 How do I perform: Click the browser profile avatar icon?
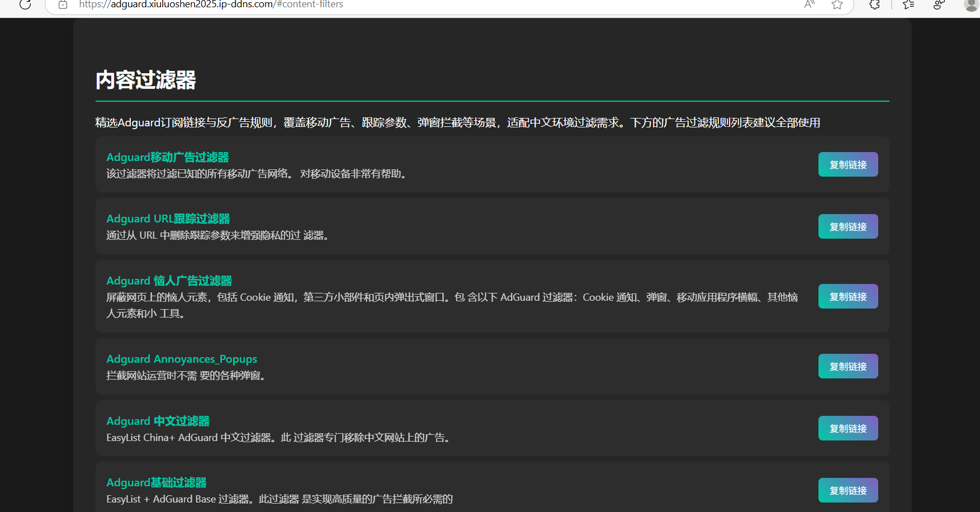970,4
